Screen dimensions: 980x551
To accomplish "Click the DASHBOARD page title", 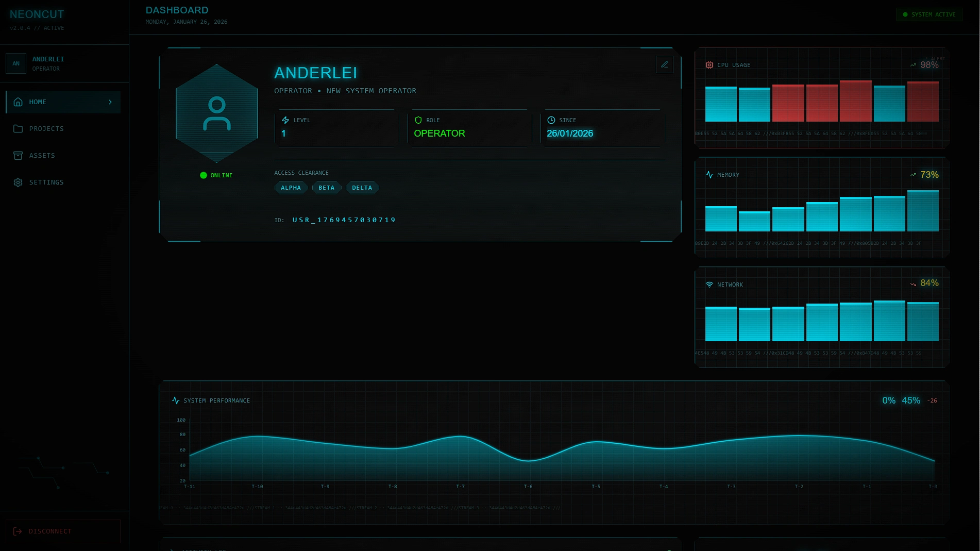I will pyautogui.click(x=177, y=10).
